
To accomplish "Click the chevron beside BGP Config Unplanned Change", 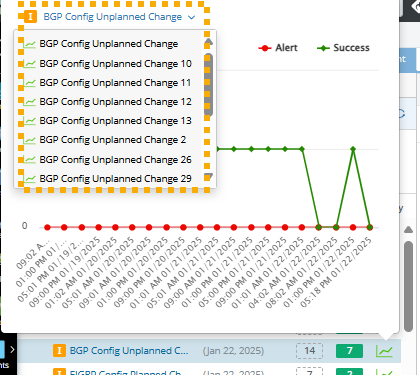I will pyautogui.click(x=191, y=17).
